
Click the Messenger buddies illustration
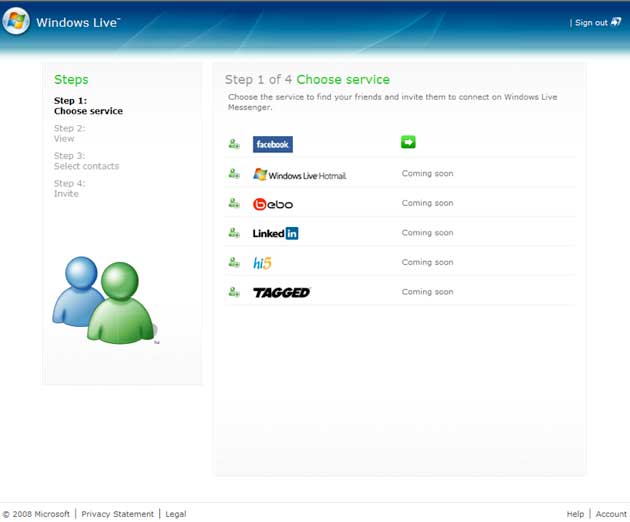[x=104, y=301]
